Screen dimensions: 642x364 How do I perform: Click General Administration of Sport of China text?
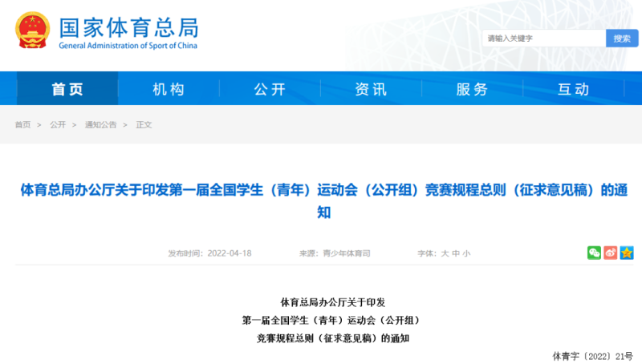[128, 46]
